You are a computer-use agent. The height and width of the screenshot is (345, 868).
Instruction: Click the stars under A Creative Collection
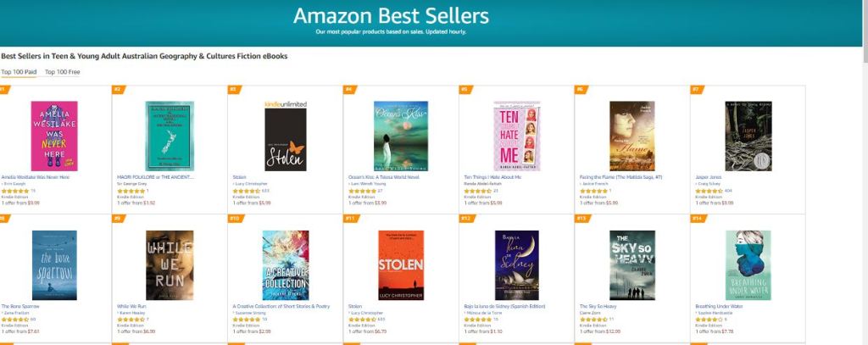[247, 320]
